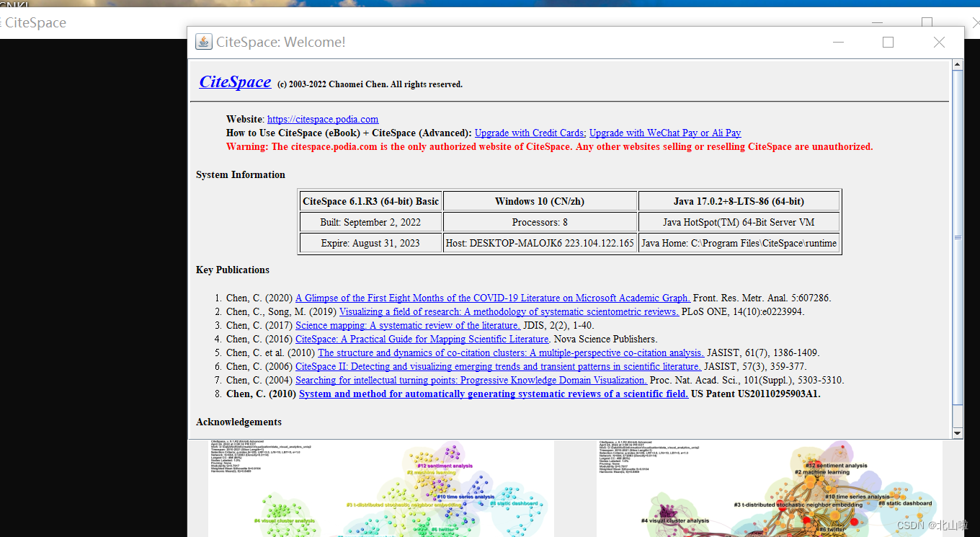Image resolution: width=980 pixels, height=537 pixels.
Task: Click scrollbar down arrow in Welcome window
Action: (x=957, y=433)
